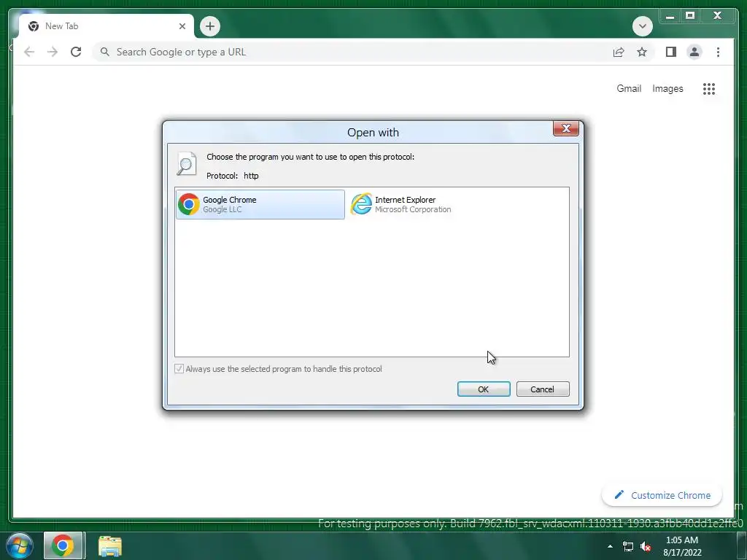
Task: Show hidden system tray icons
Action: coord(611,546)
